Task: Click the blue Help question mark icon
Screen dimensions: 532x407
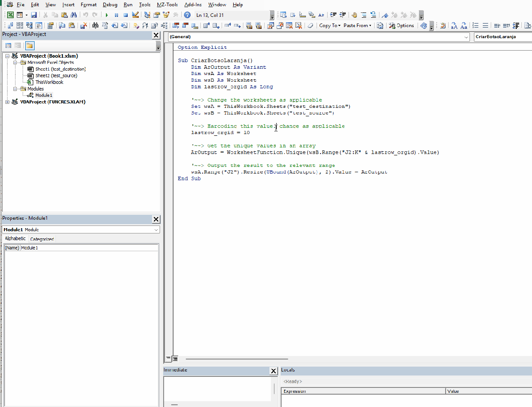Action: point(187,15)
